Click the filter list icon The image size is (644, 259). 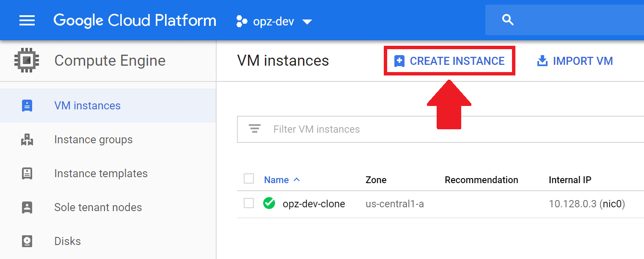(255, 129)
